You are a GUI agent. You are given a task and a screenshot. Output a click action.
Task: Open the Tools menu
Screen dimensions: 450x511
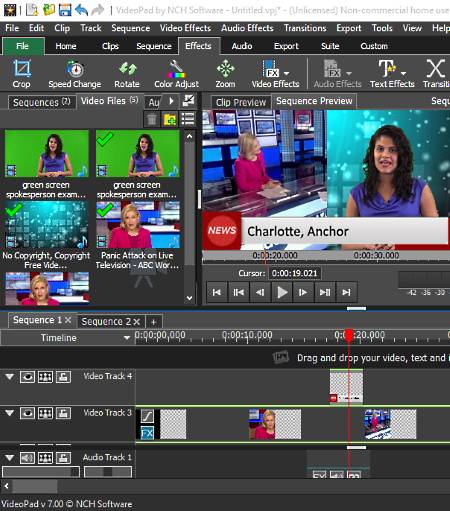pos(382,28)
